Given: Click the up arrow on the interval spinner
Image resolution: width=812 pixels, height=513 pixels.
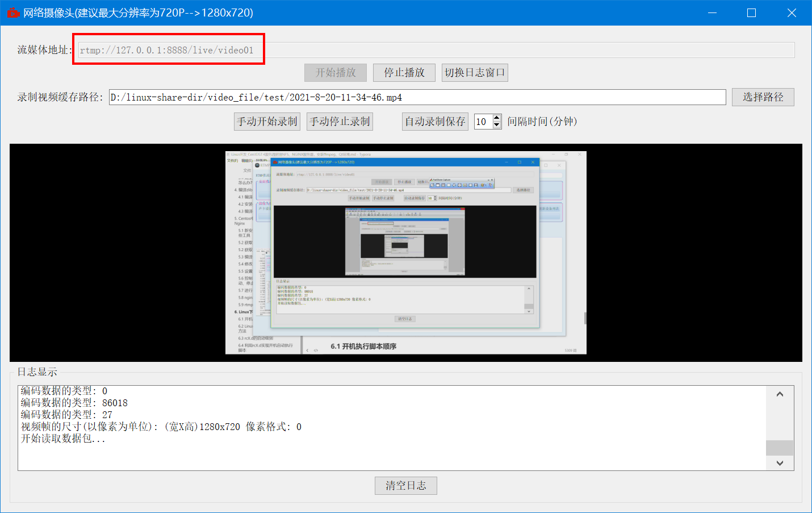Looking at the screenshot, I should [497, 118].
